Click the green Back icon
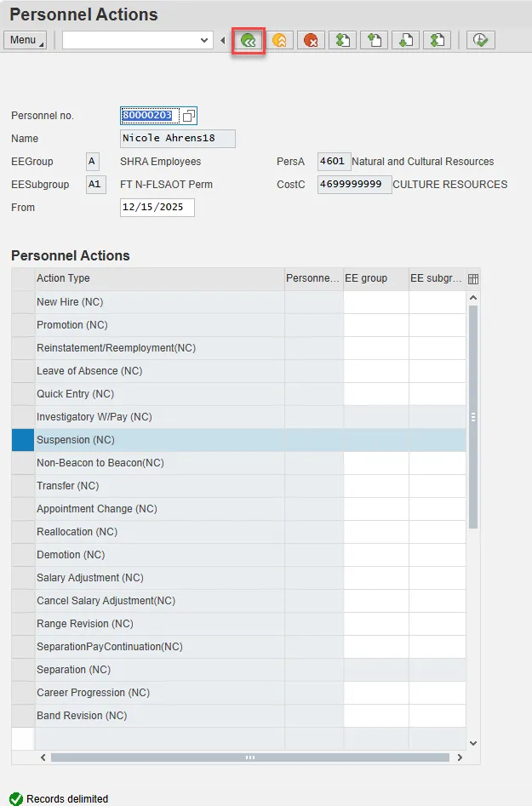This screenshot has width=532, height=806. point(249,40)
